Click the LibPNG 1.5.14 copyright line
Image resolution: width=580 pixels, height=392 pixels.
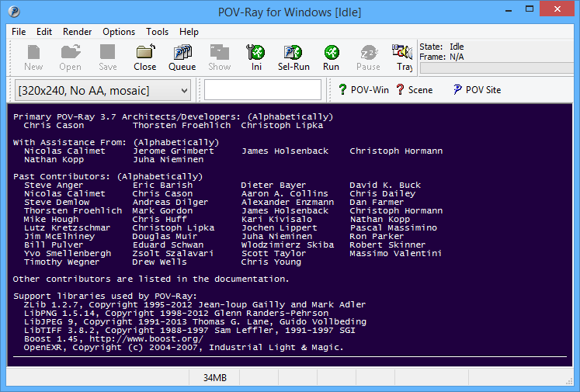[176, 314]
